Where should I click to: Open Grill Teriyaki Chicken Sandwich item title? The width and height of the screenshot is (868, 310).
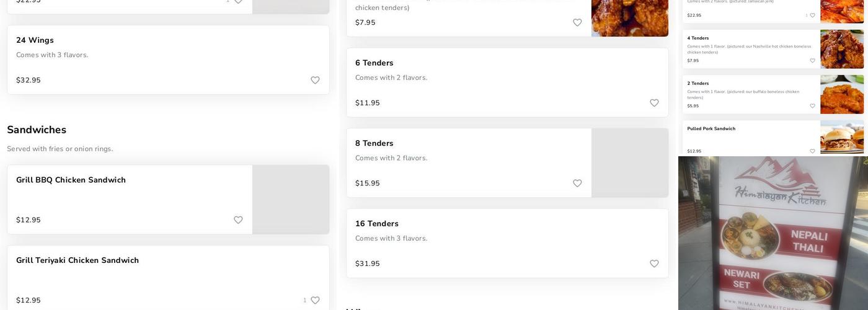[77, 261]
